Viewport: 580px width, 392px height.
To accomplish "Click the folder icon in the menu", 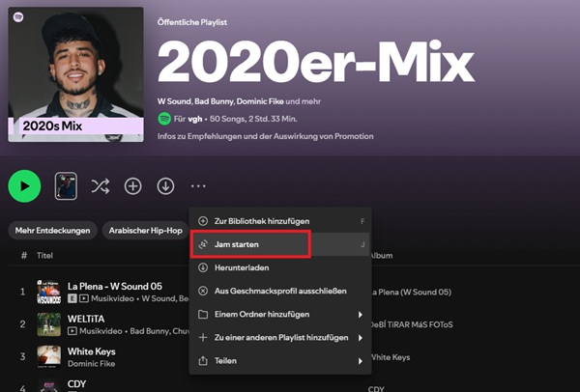I will click(203, 315).
